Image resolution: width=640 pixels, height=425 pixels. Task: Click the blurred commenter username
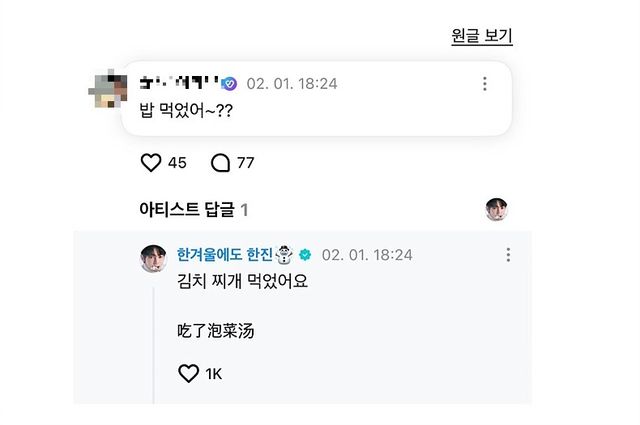[x=178, y=84]
